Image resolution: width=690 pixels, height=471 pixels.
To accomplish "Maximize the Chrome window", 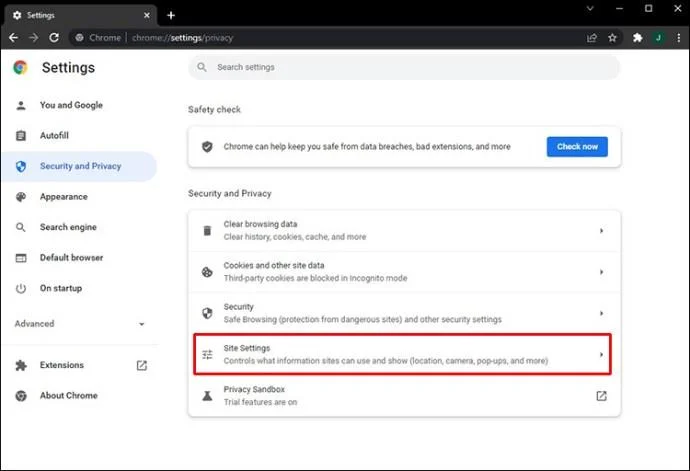I will coord(649,8).
